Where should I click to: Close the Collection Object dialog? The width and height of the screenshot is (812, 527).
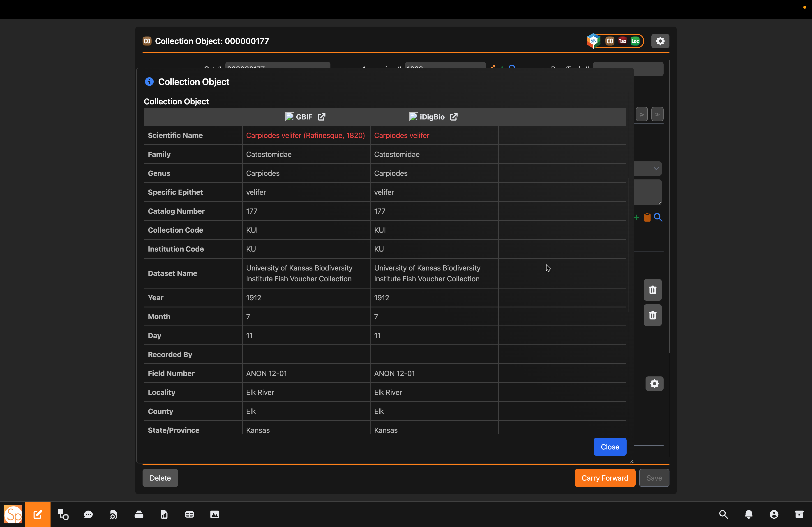609,447
